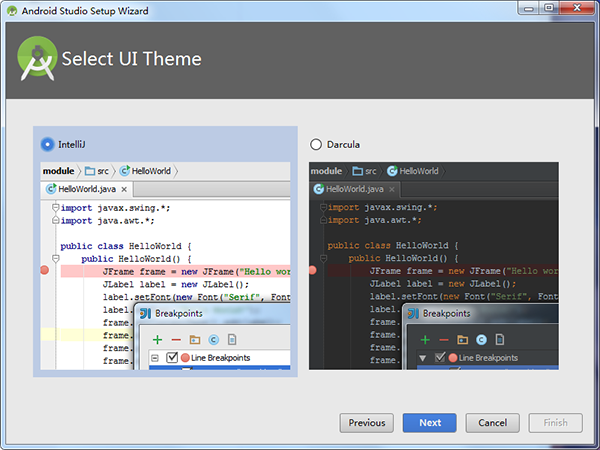
Task: Click the blue class icon in dark Breakpoints toolbar
Action: click(481, 340)
